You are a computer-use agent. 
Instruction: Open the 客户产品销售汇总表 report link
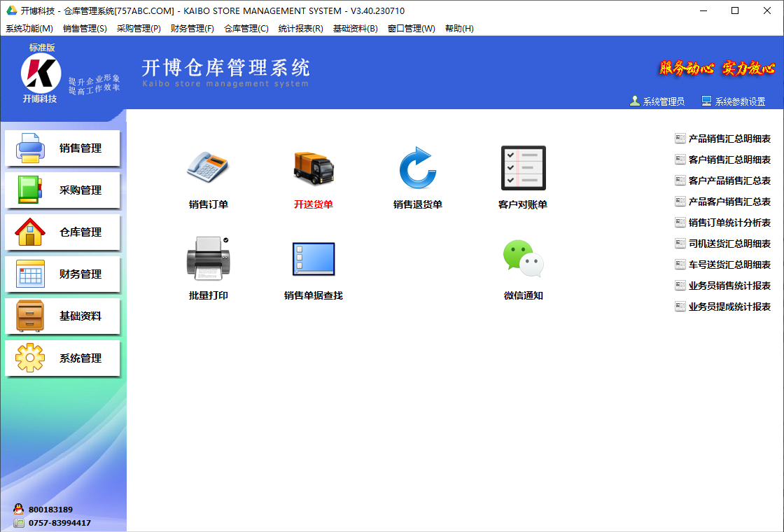729,181
